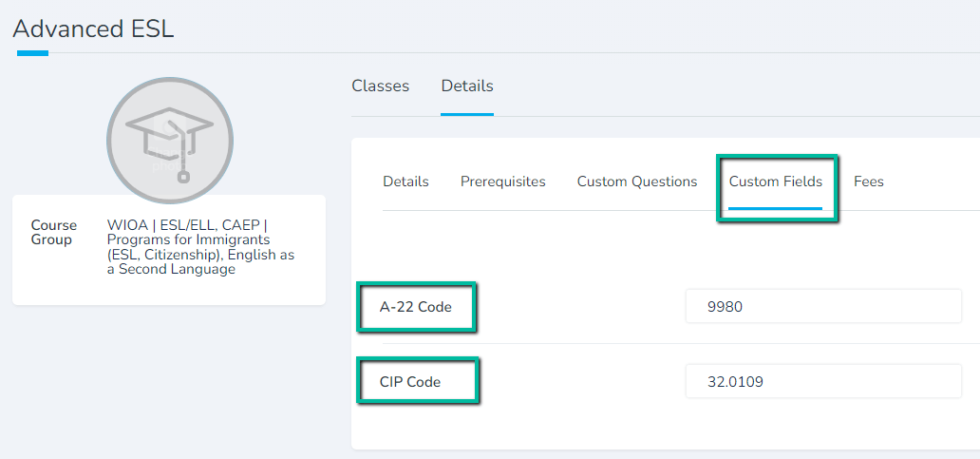Open the Classes tab
This screenshot has height=459, width=980.
tap(380, 86)
